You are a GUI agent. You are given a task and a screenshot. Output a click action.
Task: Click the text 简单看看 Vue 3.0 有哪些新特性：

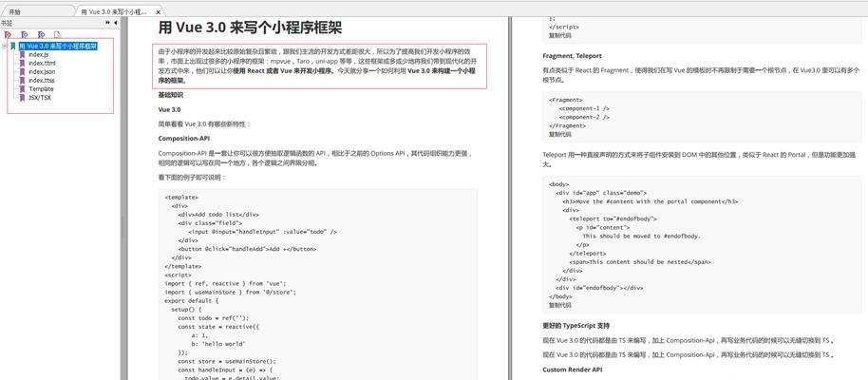click(204, 124)
